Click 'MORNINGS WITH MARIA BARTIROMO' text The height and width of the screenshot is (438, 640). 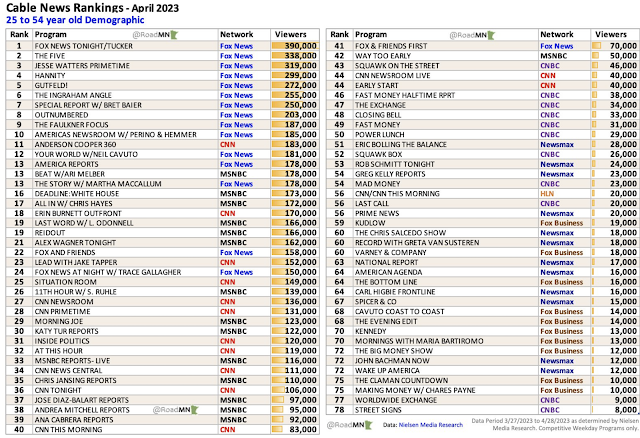pos(419,341)
